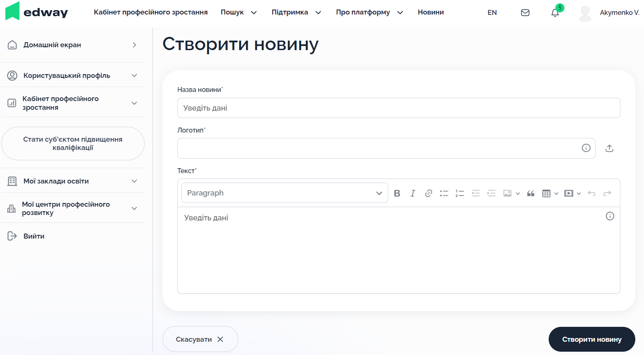Image resolution: width=644 pixels, height=355 pixels.
Task: Open the Про платформу menu
Action: [x=370, y=12]
